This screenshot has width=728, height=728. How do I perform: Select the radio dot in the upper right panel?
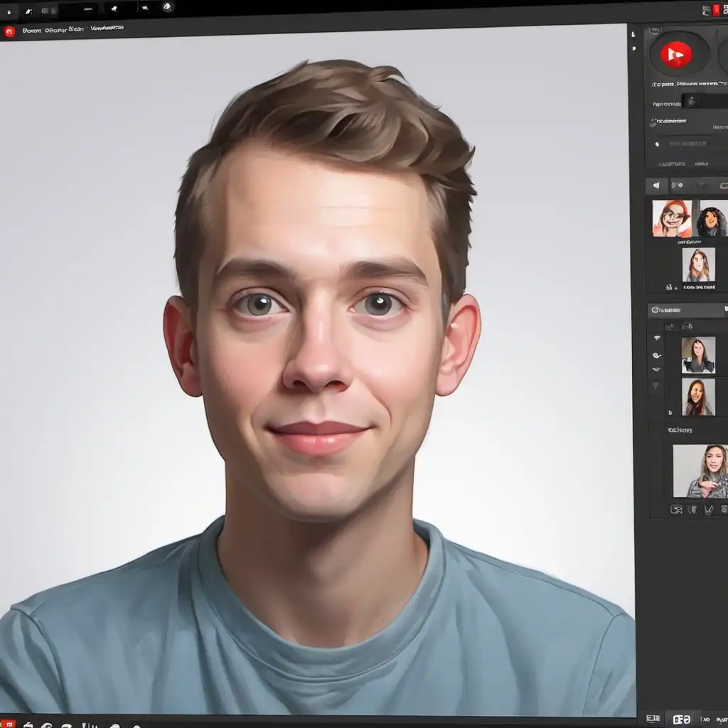657,143
